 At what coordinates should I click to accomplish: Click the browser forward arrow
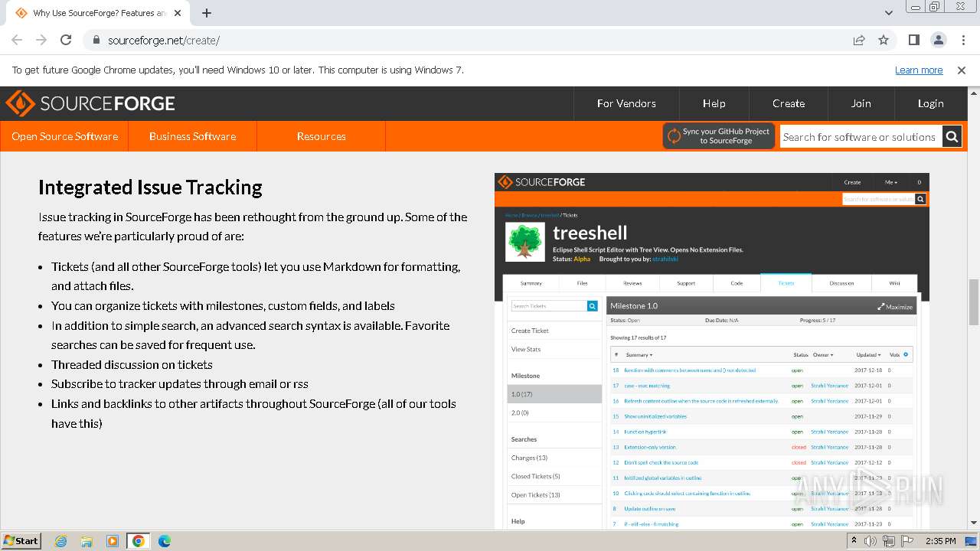[41, 40]
